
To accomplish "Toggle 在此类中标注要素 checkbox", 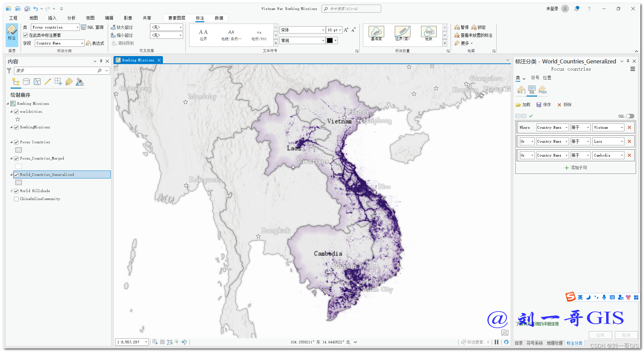I will pyautogui.click(x=26, y=35).
